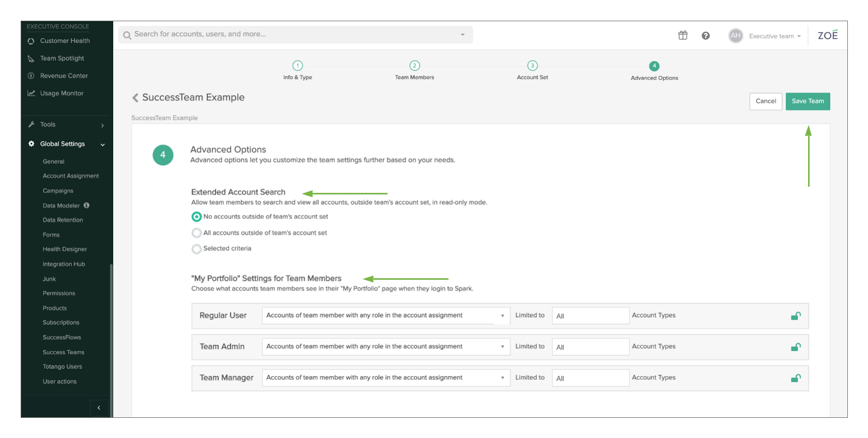868x438 pixels.
Task: Open User actions settings
Action: (59, 382)
